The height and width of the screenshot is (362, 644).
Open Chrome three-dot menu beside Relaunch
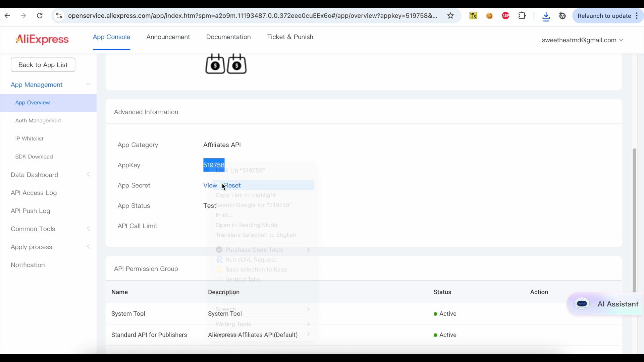[637, 16]
